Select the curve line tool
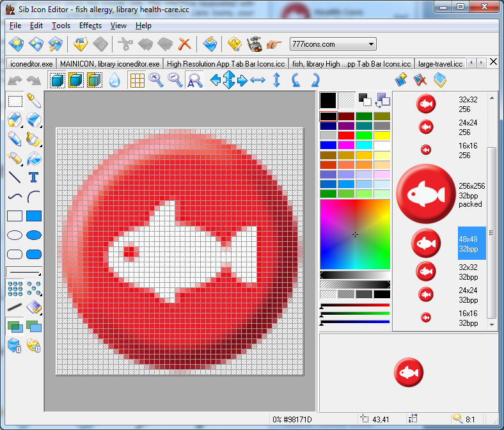This screenshot has width=504, height=430. point(15,196)
